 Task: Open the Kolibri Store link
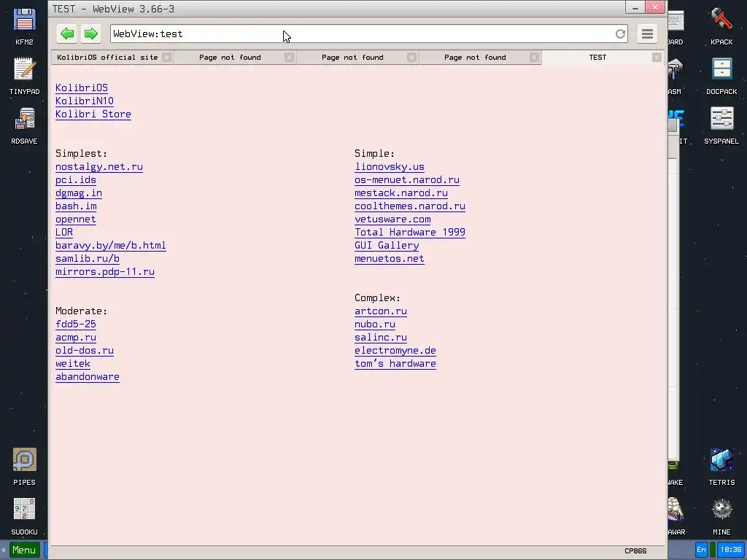93,114
